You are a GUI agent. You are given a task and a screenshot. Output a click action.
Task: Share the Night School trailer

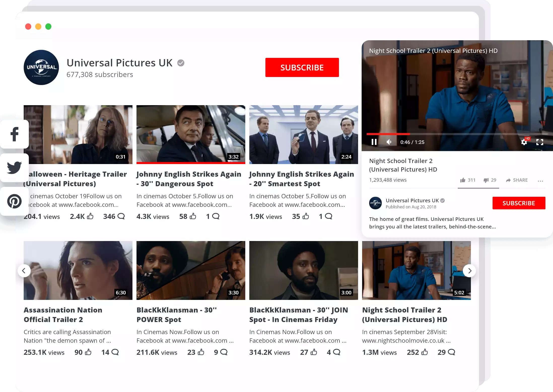(517, 180)
